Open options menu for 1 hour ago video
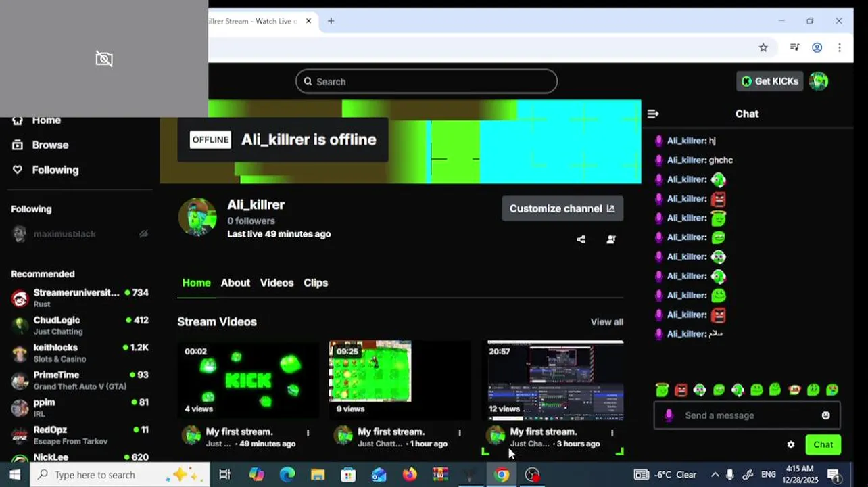This screenshot has height=487, width=868. [x=460, y=432]
